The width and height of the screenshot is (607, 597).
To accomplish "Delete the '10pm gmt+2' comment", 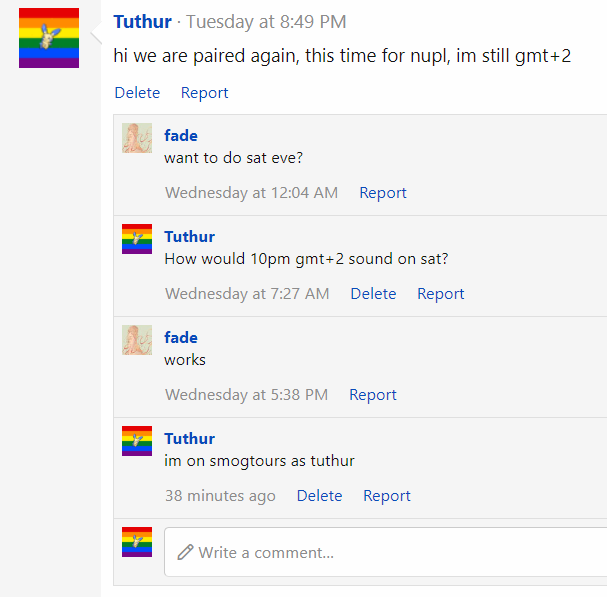I will pyautogui.click(x=373, y=294).
